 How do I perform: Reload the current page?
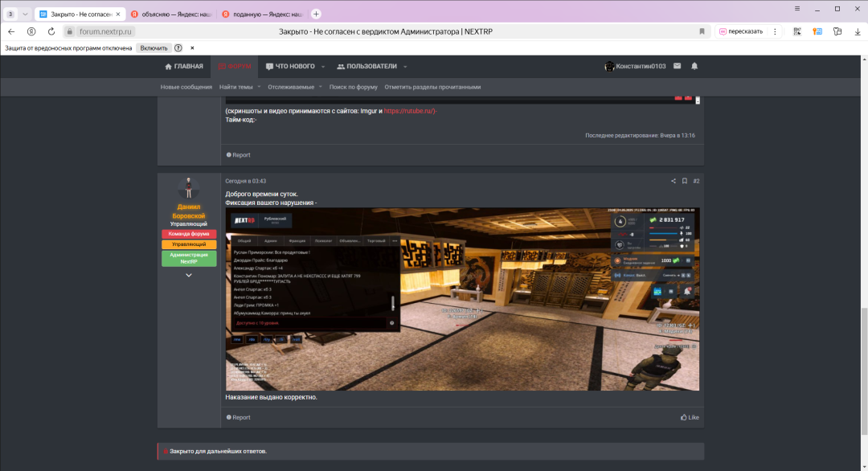click(x=51, y=31)
